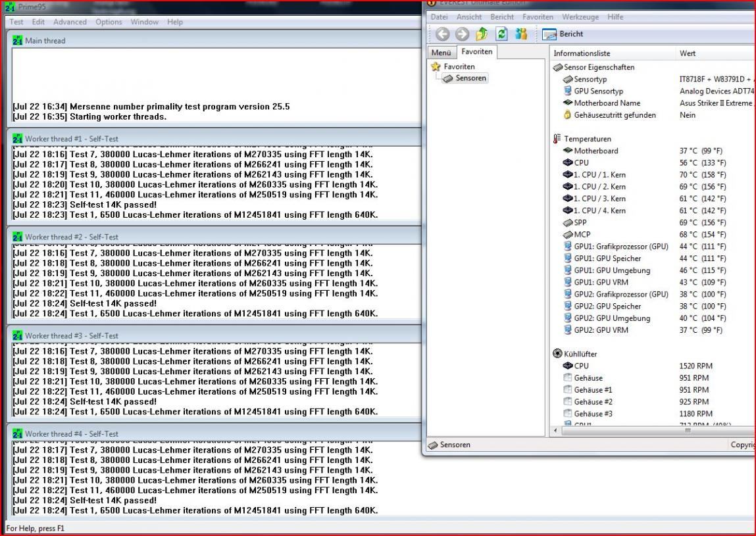Open Prime95 Window menu
The width and height of the screenshot is (756, 536).
(x=144, y=22)
